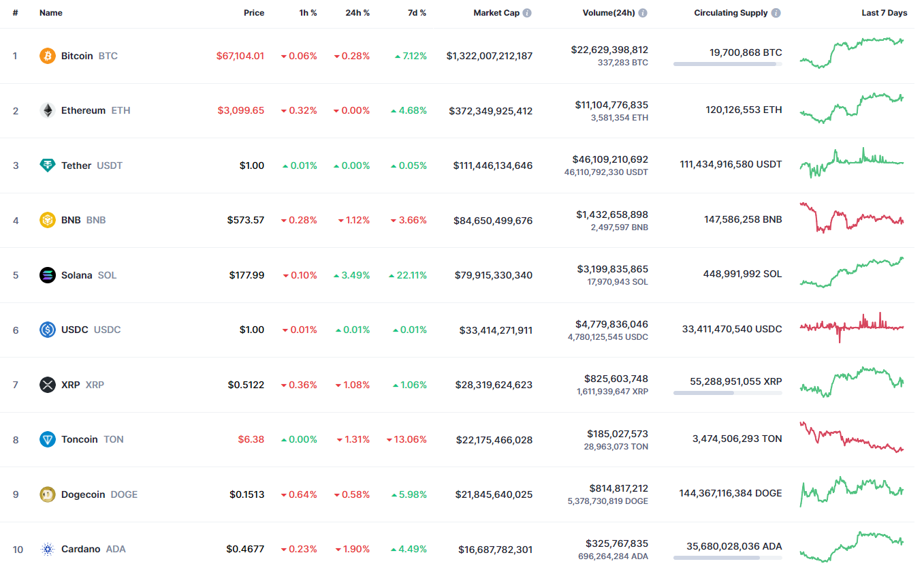Click the XRP logo icon

48,385
